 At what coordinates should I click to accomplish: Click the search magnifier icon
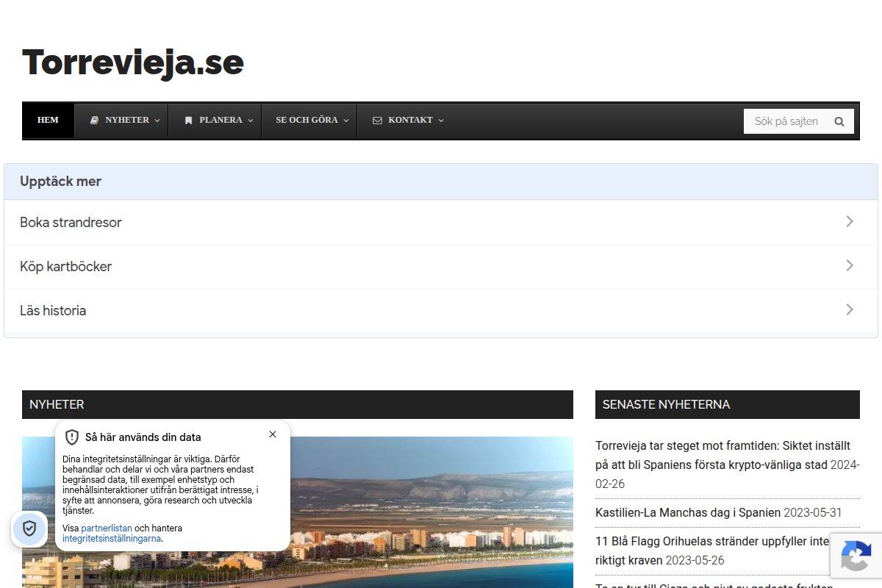839,121
